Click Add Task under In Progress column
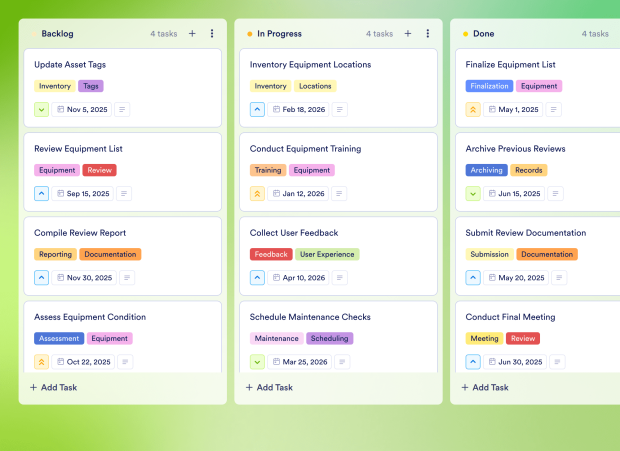This screenshot has height=451, width=620. click(x=270, y=387)
